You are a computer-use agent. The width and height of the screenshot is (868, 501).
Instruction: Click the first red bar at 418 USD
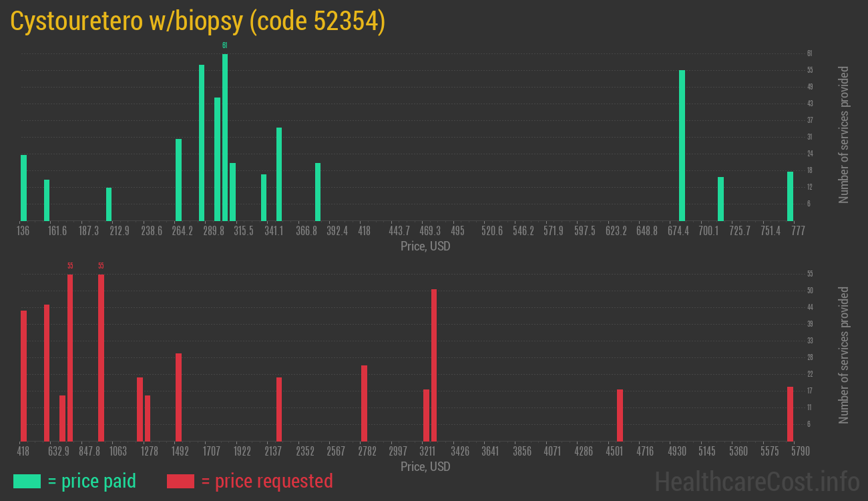pos(24,375)
